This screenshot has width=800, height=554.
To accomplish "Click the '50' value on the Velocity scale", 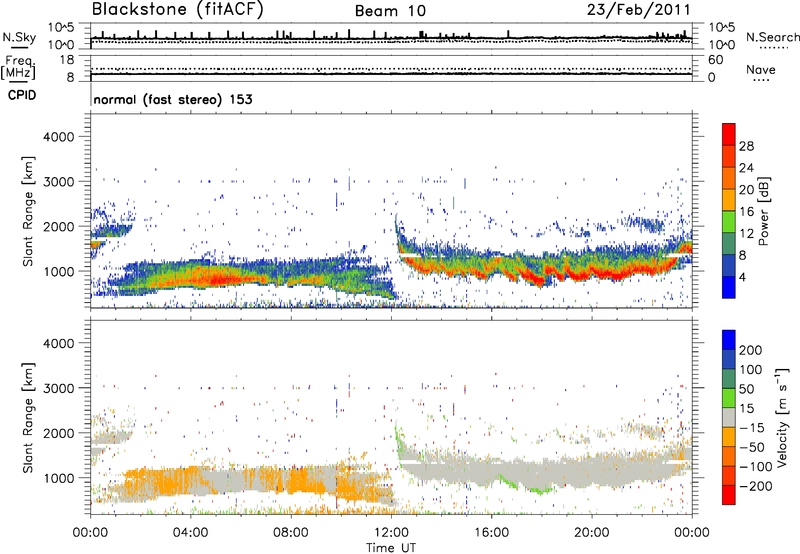I will [x=747, y=389].
